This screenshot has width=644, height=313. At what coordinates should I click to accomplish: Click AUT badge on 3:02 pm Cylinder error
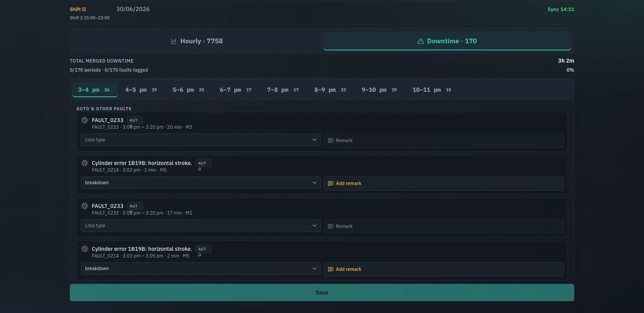click(x=203, y=163)
